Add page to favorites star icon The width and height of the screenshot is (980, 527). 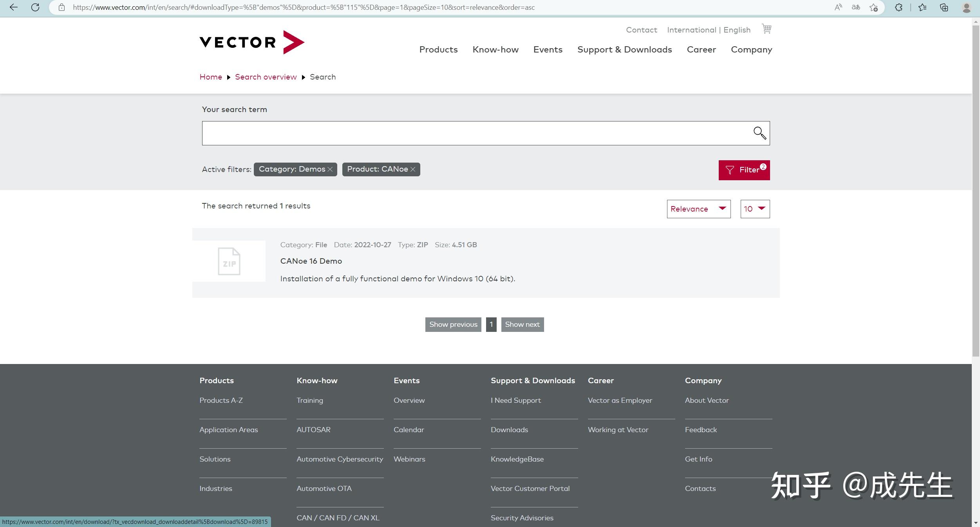point(873,7)
